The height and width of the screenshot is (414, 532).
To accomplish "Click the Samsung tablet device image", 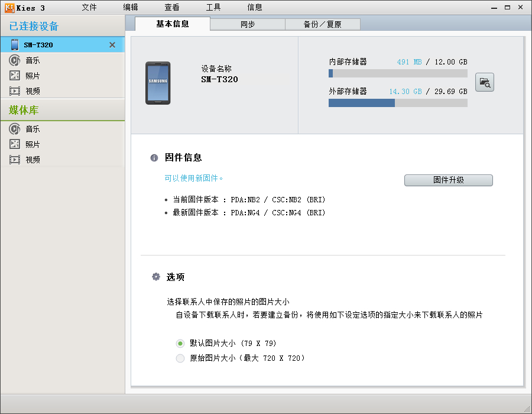I will coord(158,83).
